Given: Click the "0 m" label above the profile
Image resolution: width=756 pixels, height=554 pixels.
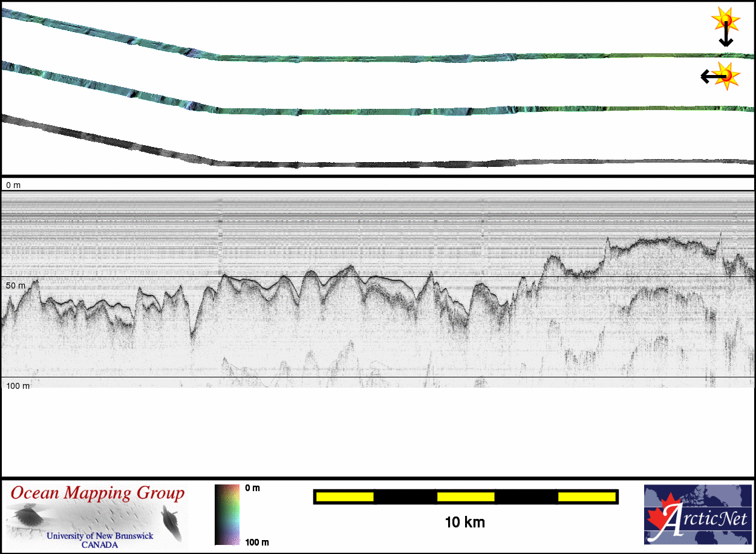Looking at the screenshot, I should coord(13,185).
